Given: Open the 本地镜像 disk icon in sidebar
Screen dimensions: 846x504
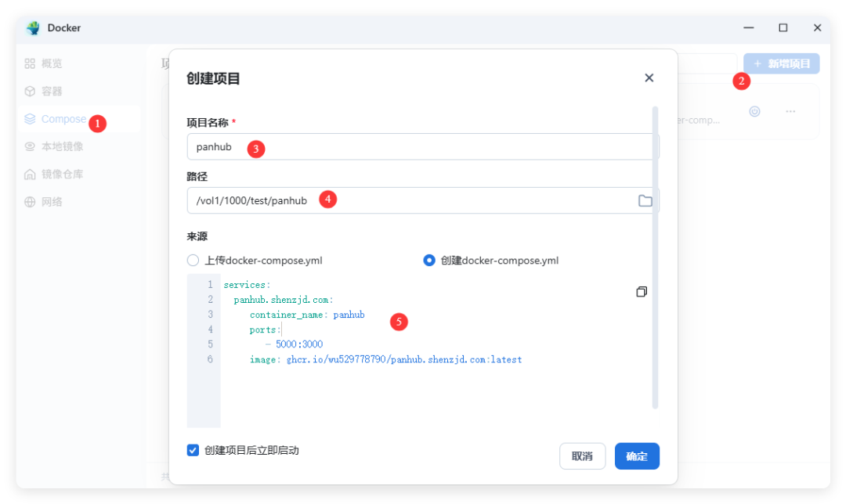Looking at the screenshot, I should point(30,146).
